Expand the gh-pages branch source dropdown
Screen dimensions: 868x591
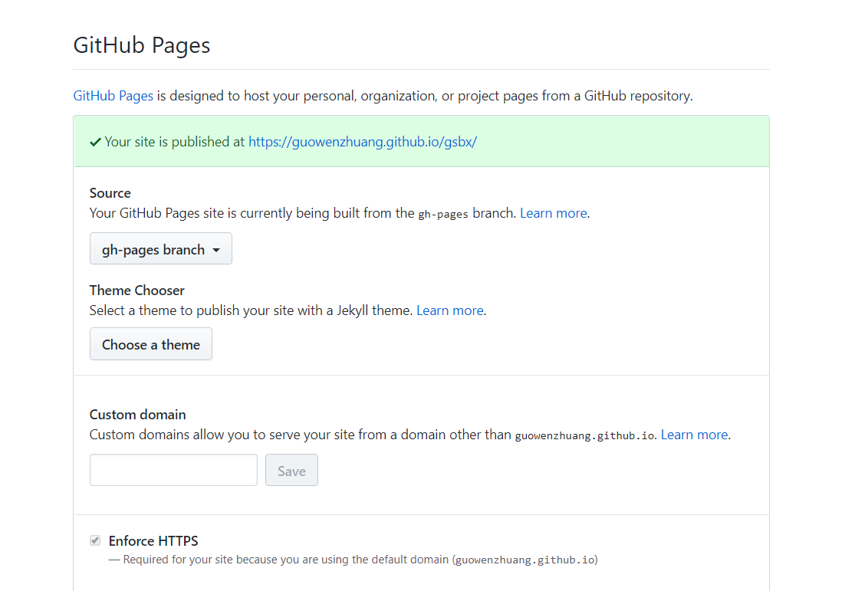pyautogui.click(x=160, y=250)
